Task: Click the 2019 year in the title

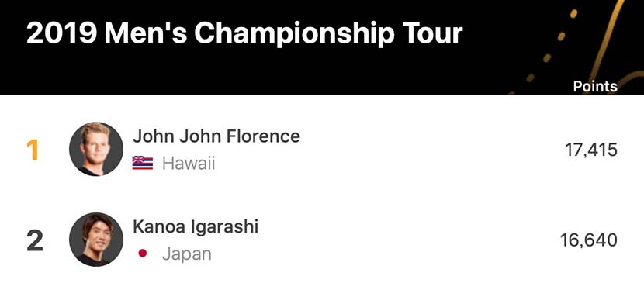Action: click(61, 33)
